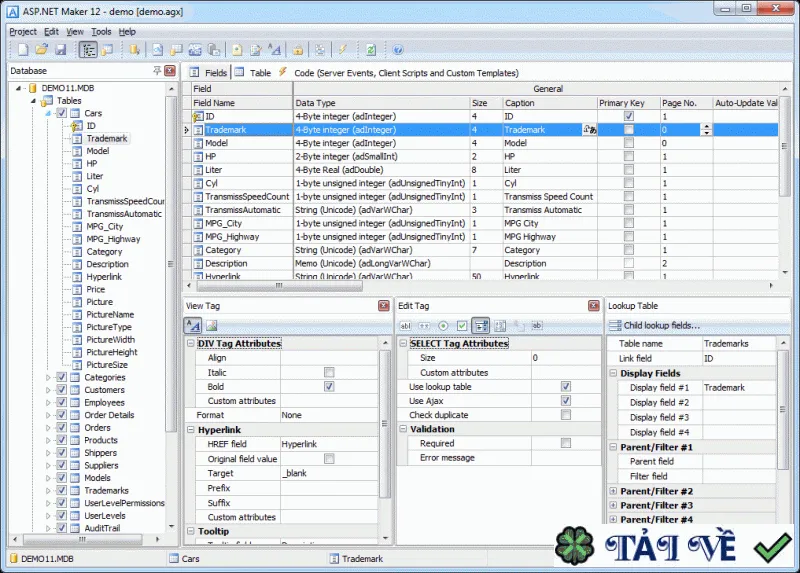Click the security padlock toolbar icon
The width and height of the screenshot is (800, 573).
pos(297,49)
